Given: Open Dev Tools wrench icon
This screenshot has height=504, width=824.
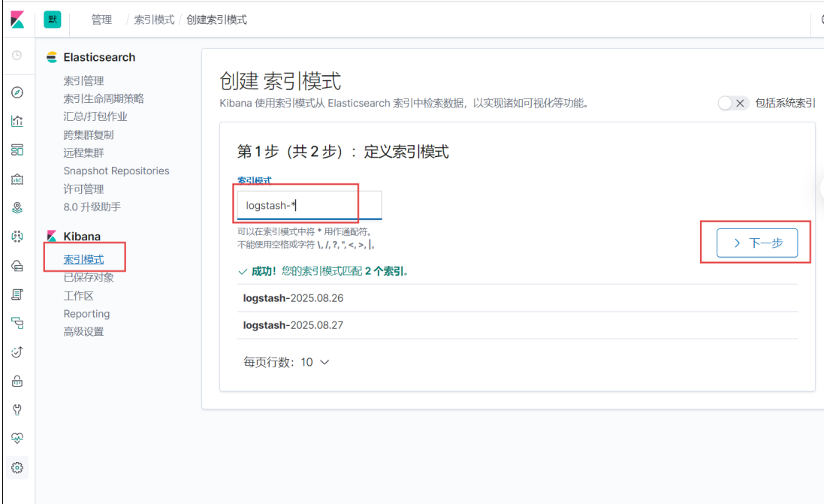Looking at the screenshot, I should (17, 409).
